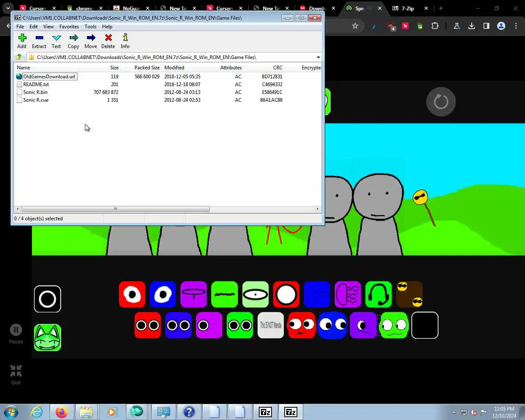The width and height of the screenshot is (525, 420).
Task: Open Internet Explorer from taskbar
Action: tap(37, 412)
